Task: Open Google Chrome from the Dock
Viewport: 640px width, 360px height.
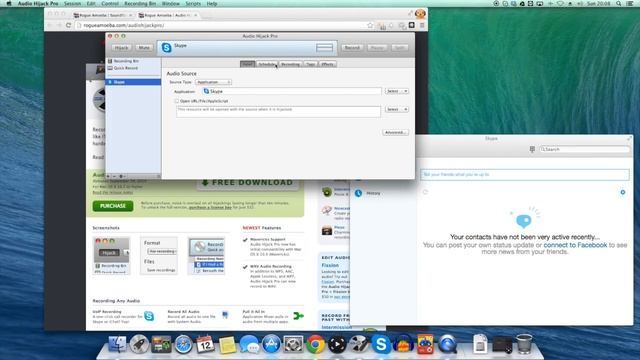Action: tap(316, 344)
